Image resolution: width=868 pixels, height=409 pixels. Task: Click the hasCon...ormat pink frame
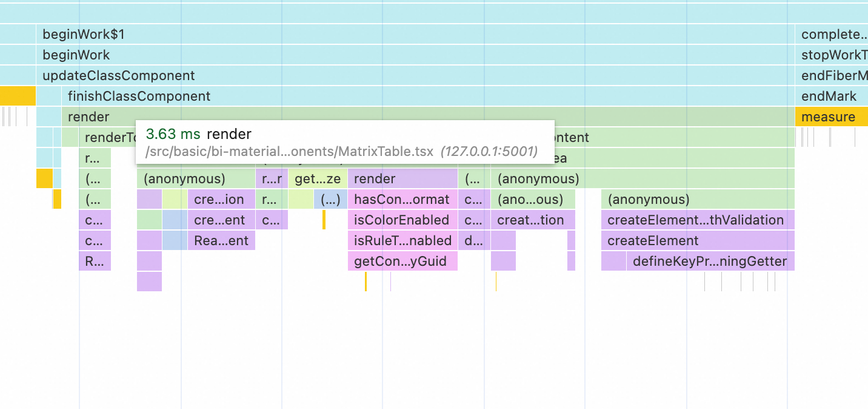(x=402, y=200)
